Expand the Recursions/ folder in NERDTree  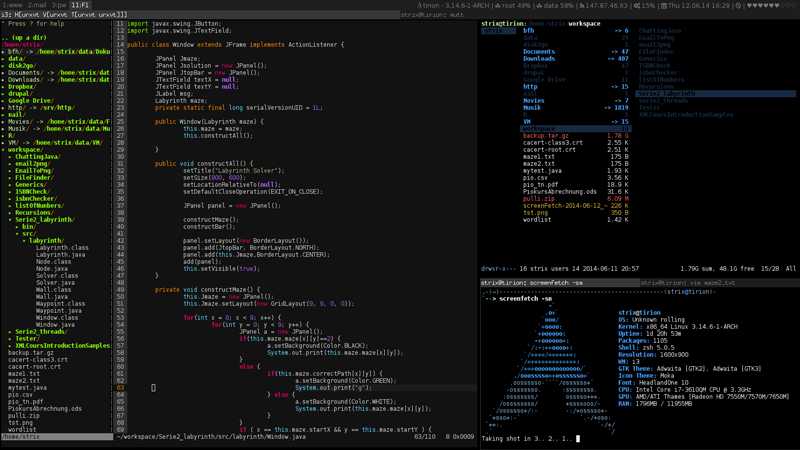(x=34, y=212)
